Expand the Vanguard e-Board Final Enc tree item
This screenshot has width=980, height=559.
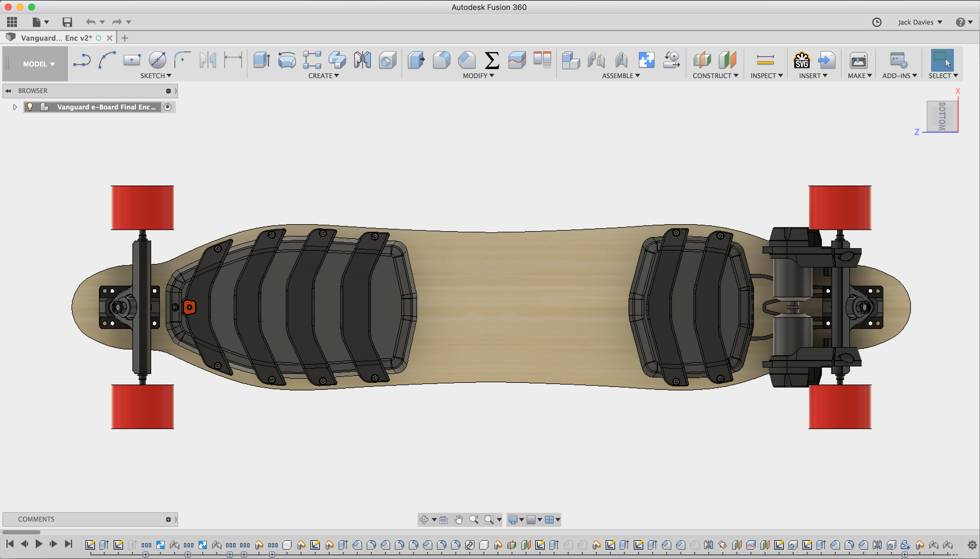point(15,107)
